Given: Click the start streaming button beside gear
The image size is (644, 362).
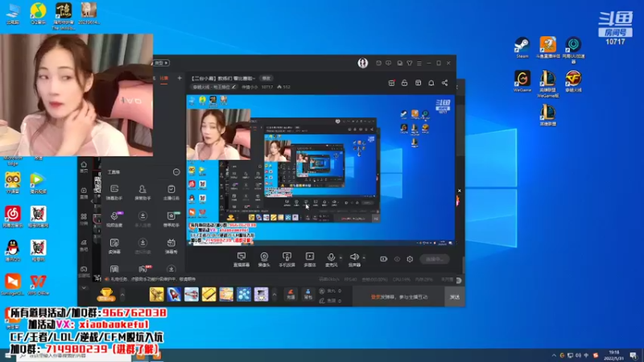Looking at the screenshot, I should 435,259.
